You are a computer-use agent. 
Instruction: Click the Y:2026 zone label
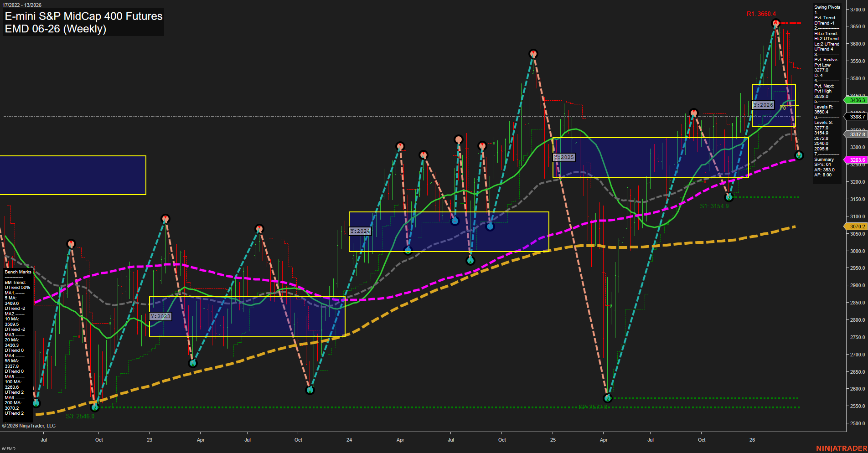click(x=764, y=104)
